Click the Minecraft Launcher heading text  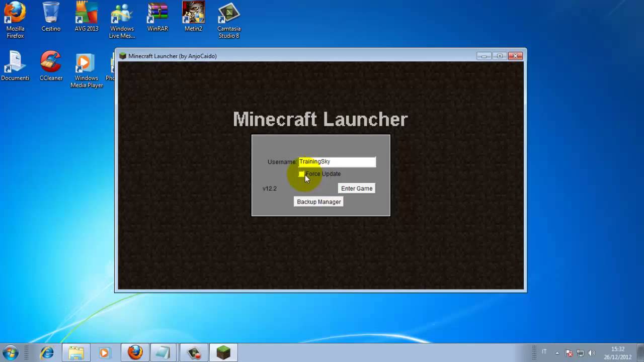[320, 119]
